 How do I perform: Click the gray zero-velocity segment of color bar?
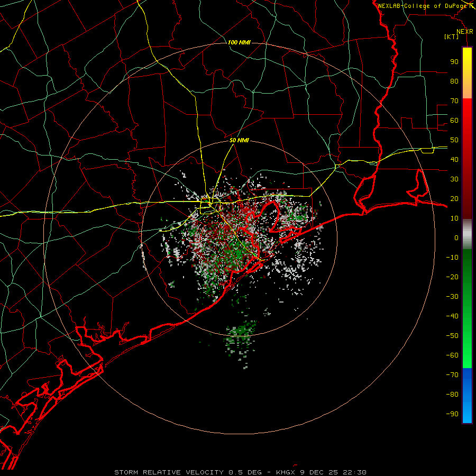click(x=467, y=234)
